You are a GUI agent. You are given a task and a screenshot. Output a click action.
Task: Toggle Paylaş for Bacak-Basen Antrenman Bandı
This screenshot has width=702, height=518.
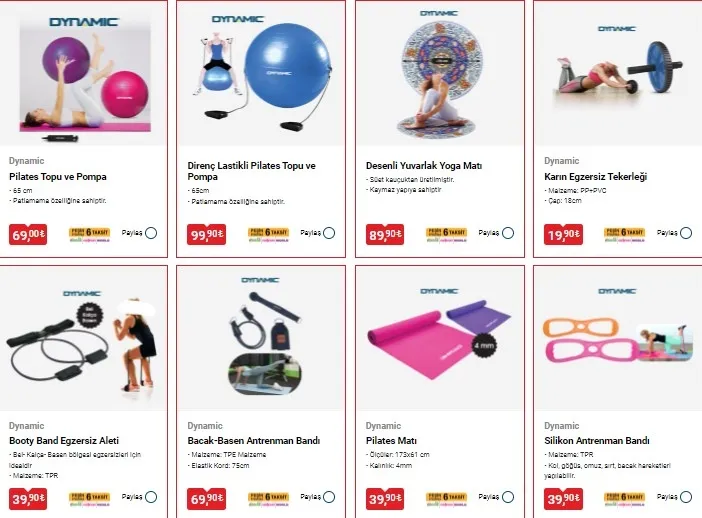[329, 497]
